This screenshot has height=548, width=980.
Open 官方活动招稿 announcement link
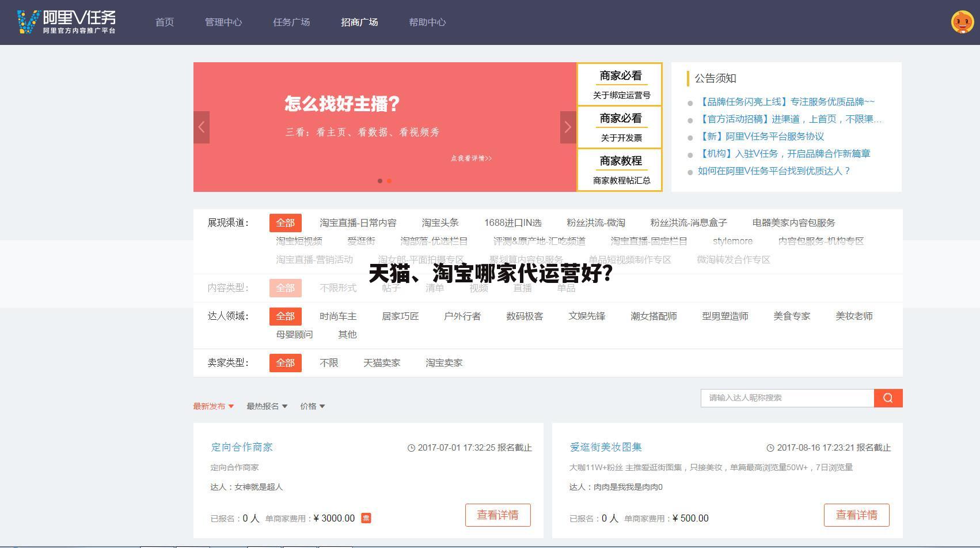pos(789,119)
